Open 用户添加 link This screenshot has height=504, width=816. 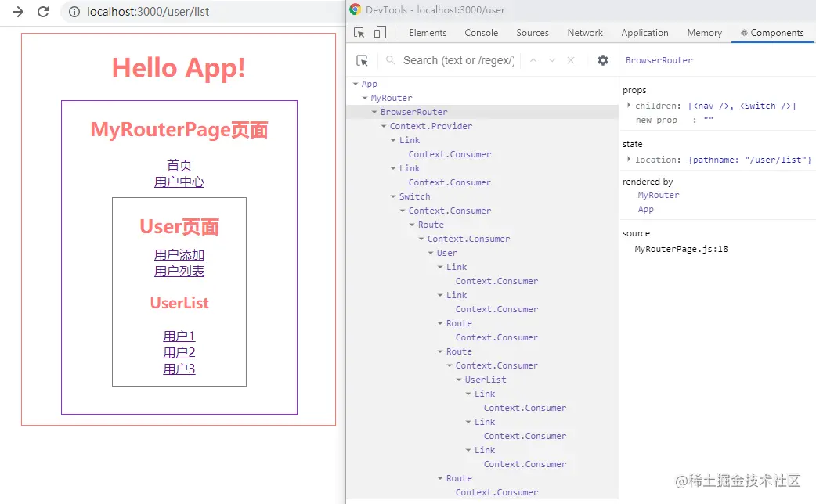pos(179,255)
